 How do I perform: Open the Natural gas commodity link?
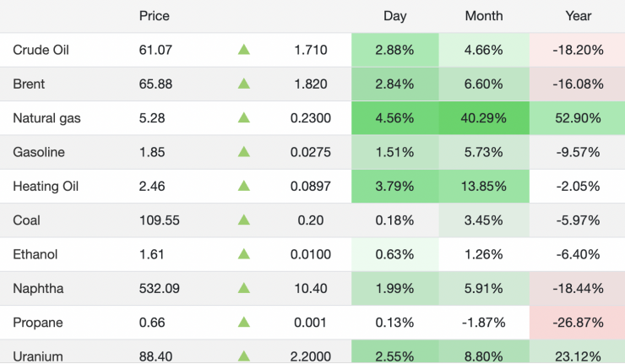point(47,118)
